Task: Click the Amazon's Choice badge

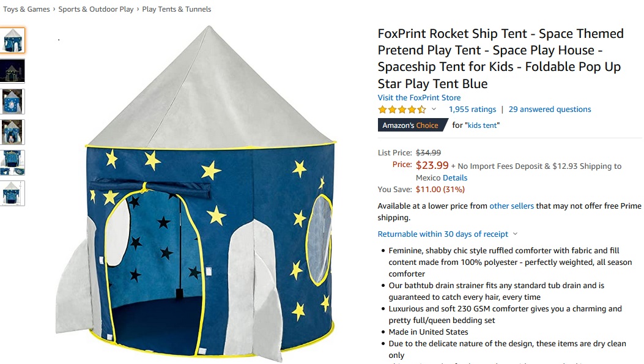Action: [413, 125]
